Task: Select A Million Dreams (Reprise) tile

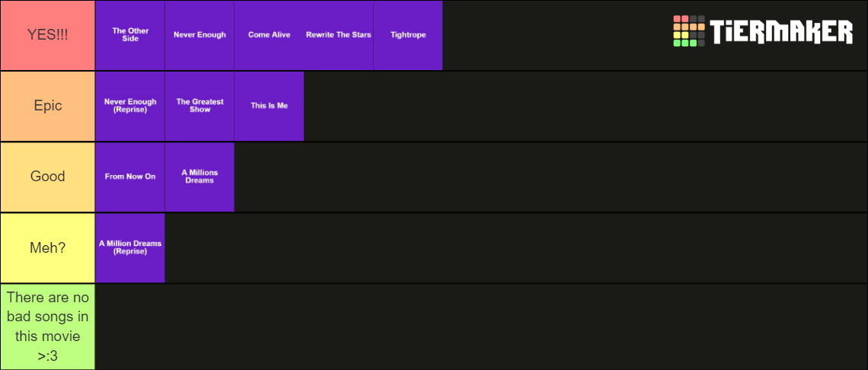Action: 130,247
